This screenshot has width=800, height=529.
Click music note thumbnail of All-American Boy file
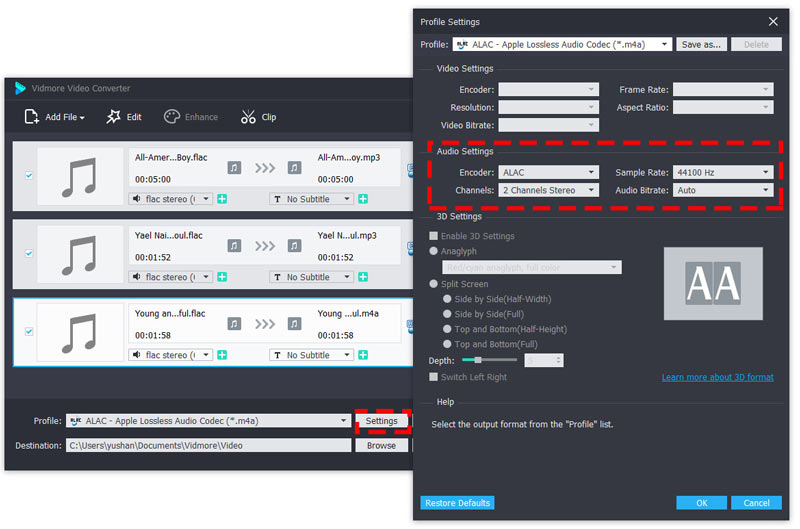[x=79, y=176]
